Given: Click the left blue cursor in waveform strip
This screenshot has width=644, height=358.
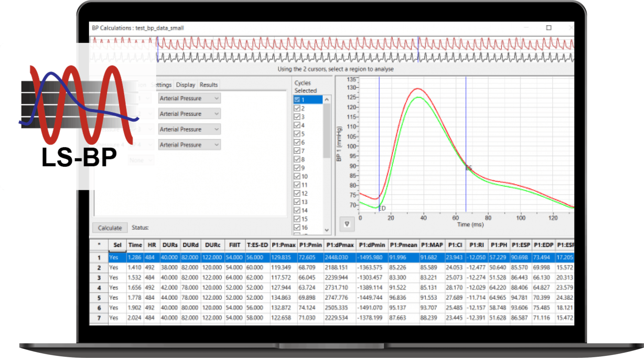Looking at the screenshot, I should tap(157, 50).
